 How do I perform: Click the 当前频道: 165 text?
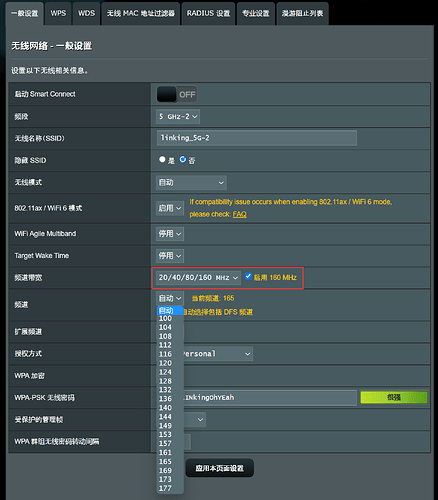click(x=213, y=298)
